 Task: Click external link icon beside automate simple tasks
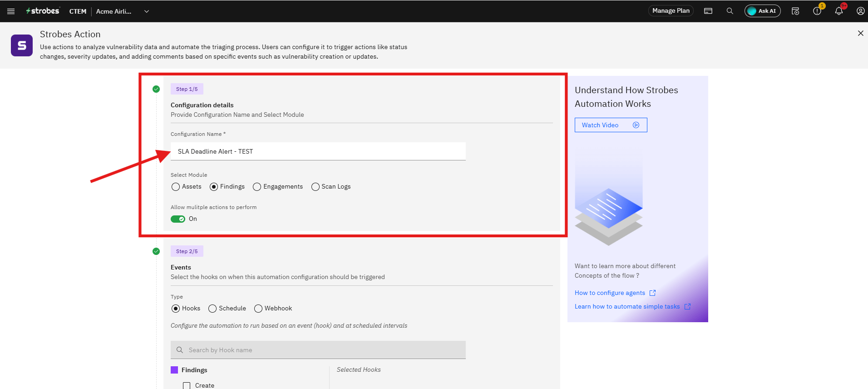[x=687, y=306]
